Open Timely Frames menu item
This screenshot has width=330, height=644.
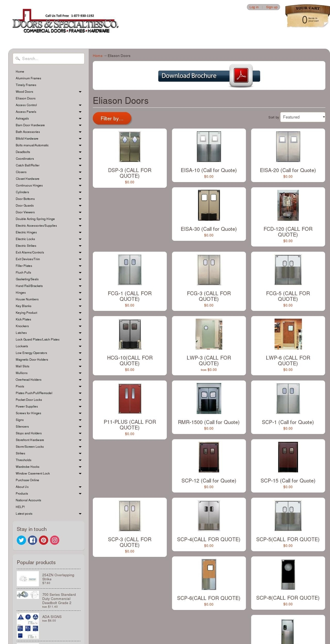26,85
